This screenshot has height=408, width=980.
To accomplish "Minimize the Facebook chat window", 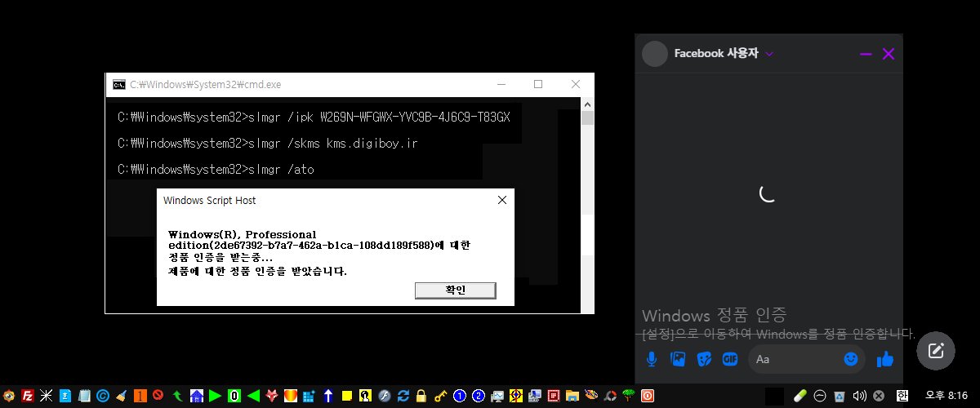I will point(866,54).
